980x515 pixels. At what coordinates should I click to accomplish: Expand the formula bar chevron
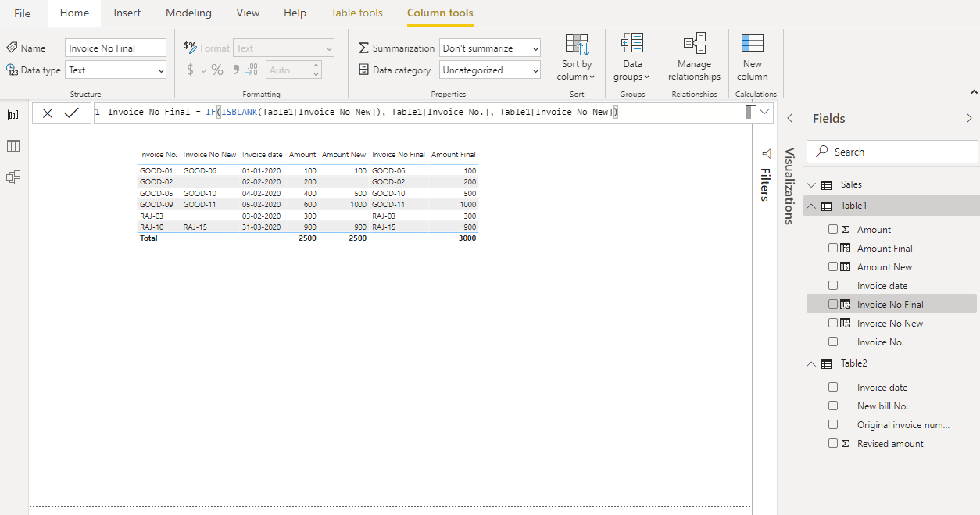764,113
